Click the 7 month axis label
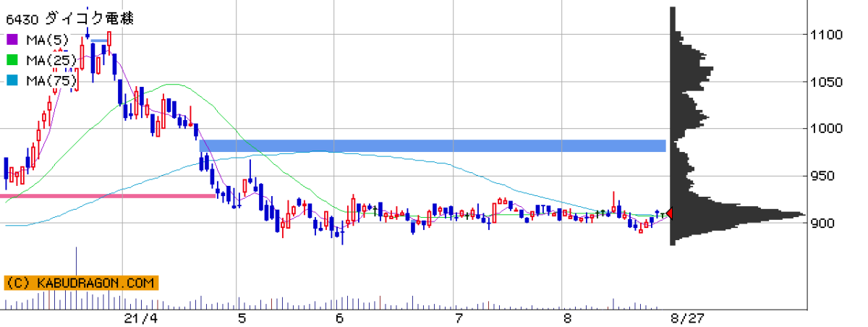This screenshot has height=327, width=868. [459, 318]
